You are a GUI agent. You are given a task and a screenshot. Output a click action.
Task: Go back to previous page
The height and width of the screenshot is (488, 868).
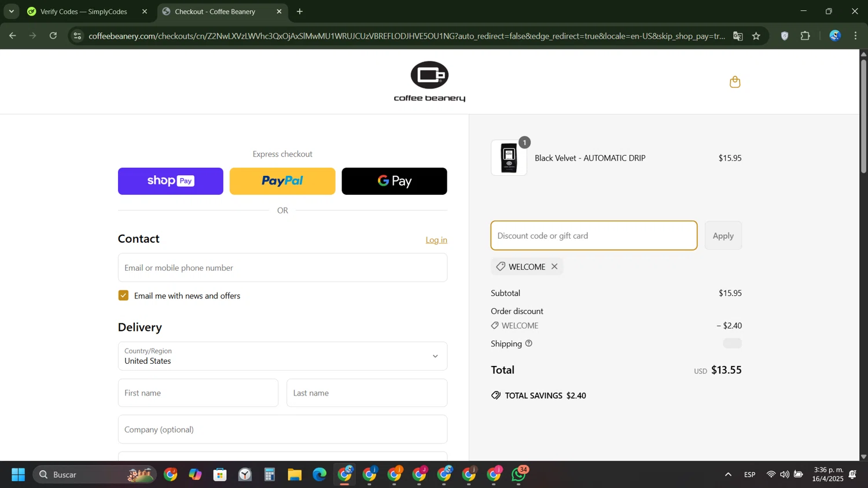tap(12, 36)
